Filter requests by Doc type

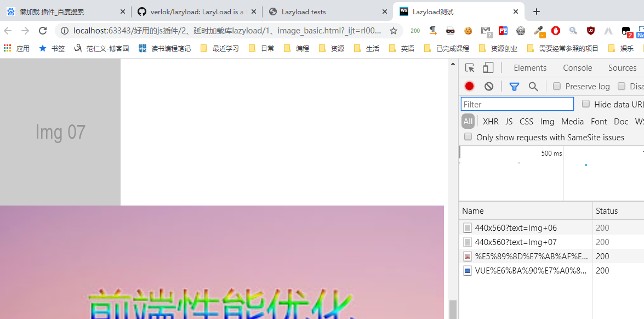point(621,121)
